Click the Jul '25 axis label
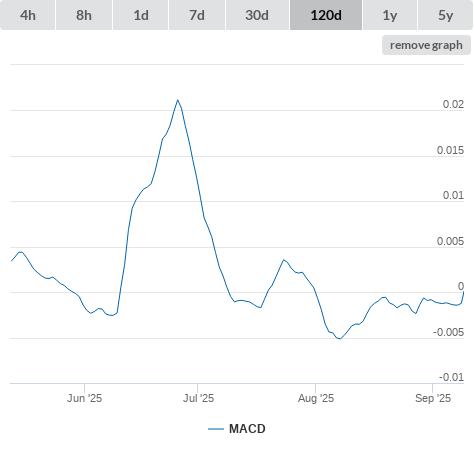 point(198,398)
